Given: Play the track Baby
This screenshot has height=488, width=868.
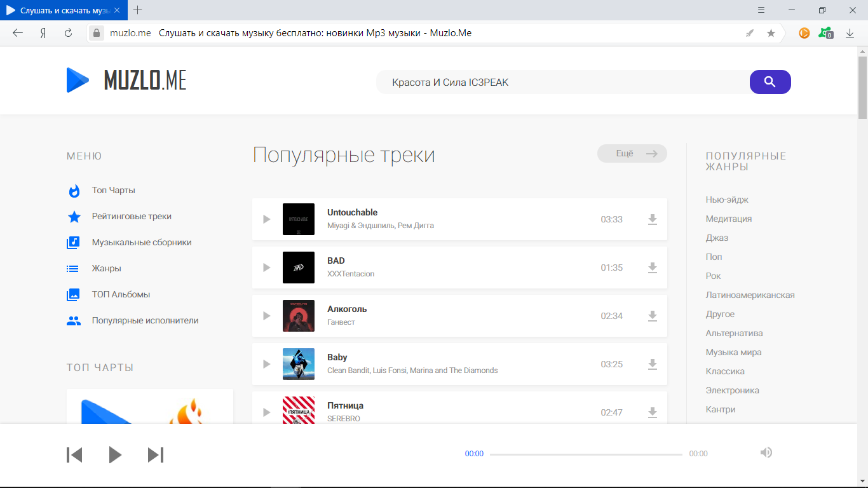Looking at the screenshot, I should [x=267, y=364].
